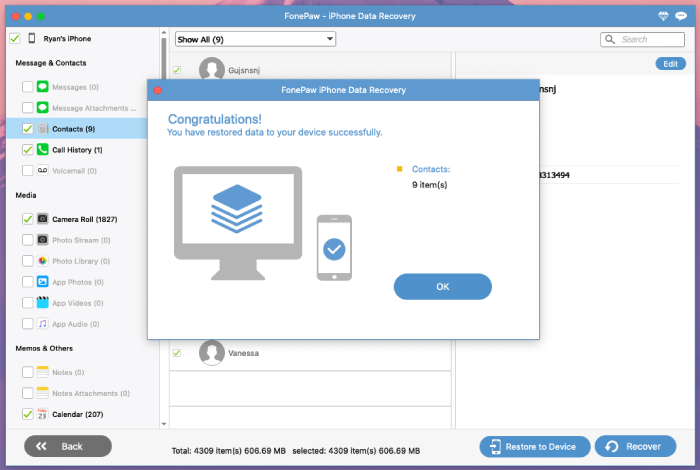Image resolution: width=700 pixels, height=470 pixels.
Task: Click the Recover button
Action: tap(635, 446)
